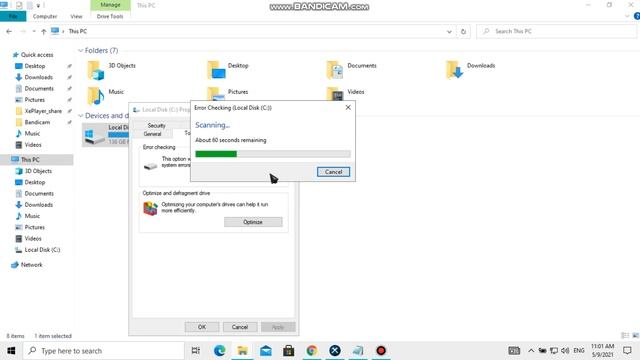Switch to details view in status bar

(625, 336)
